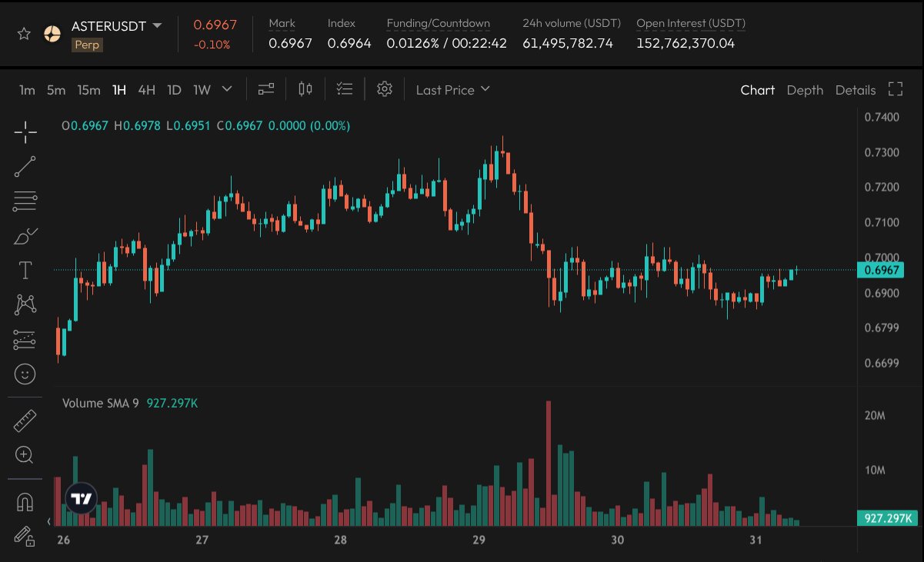Expand the ASTERUSDT pair dropdown
The image size is (924, 562).
point(157,25)
